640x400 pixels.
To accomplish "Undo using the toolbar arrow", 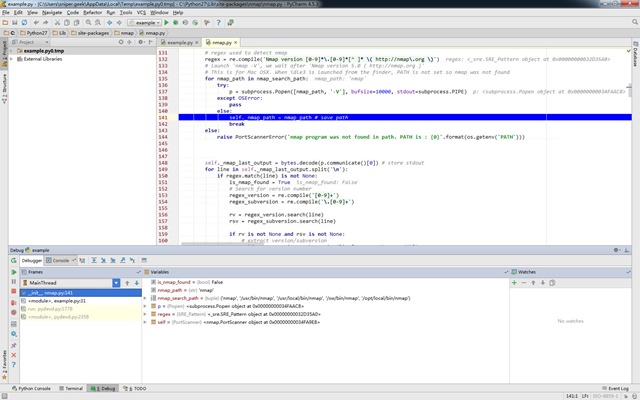I will pos(36,22).
